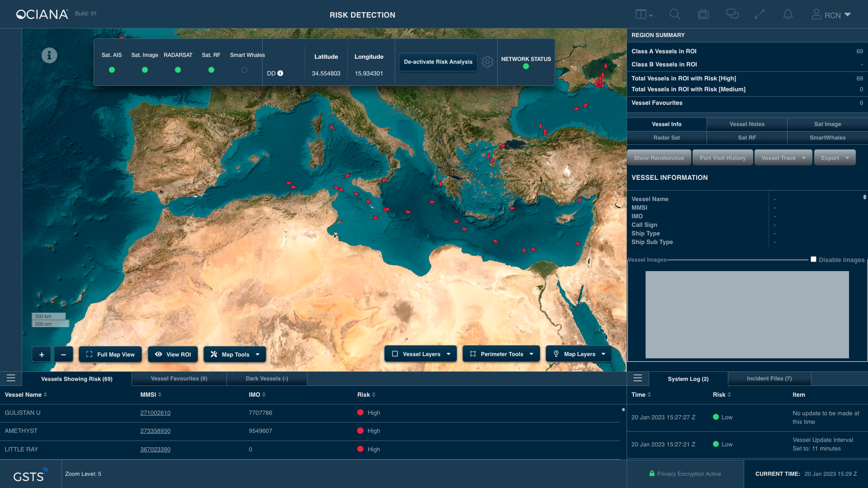This screenshot has height=488, width=868.
Task: Click the fullscreen expand arrows icon
Action: tap(759, 14)
